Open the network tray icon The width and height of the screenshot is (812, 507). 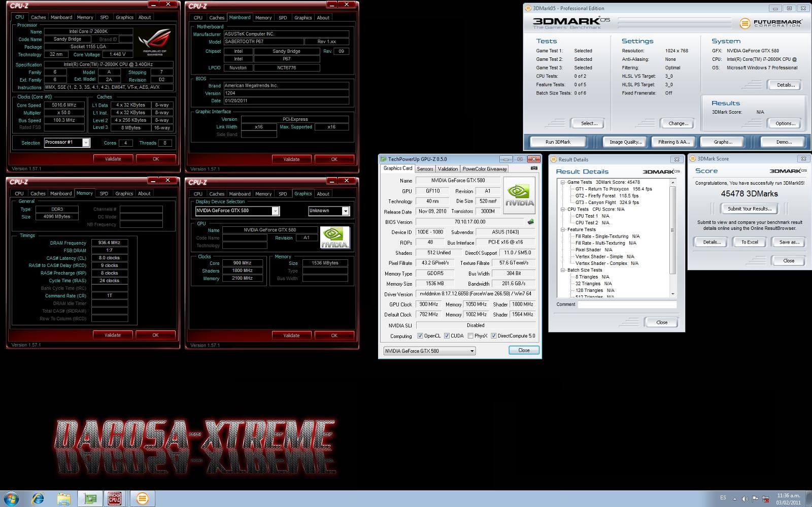coord(765,498)
